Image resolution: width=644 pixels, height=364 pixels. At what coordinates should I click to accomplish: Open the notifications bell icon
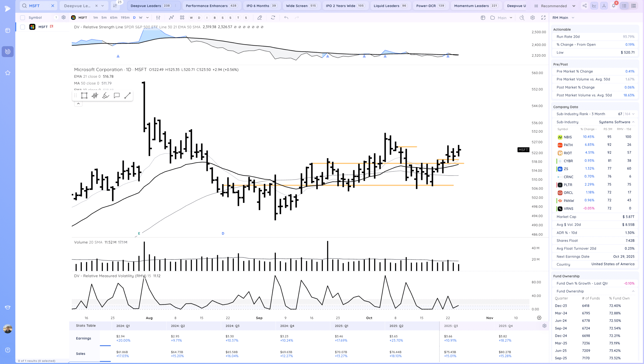pyautogui.click(x=614, y=6)
